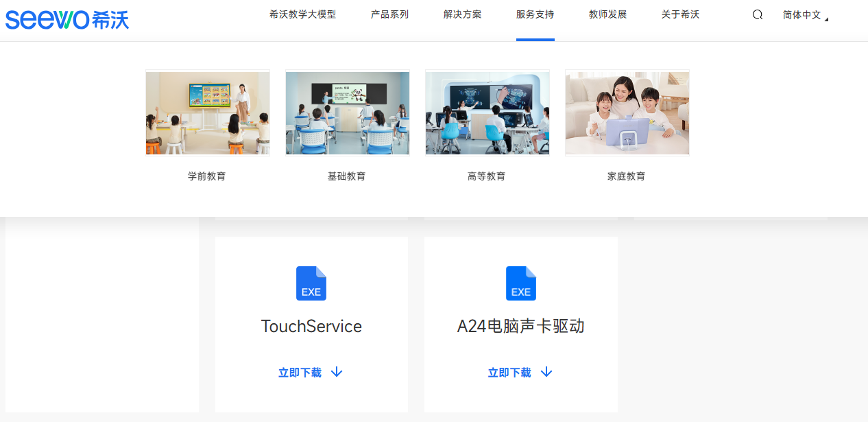Open the search magnifier icon

757,14
